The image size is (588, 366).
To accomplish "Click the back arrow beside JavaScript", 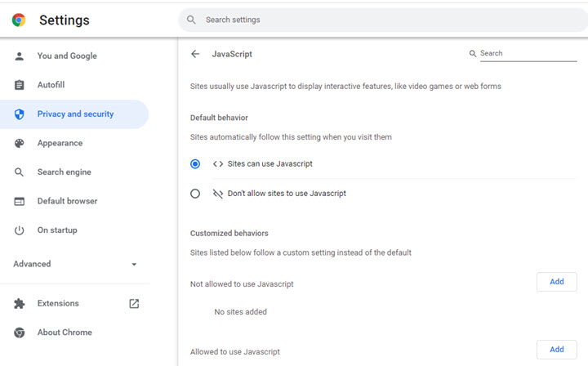I will pos(195,54).
